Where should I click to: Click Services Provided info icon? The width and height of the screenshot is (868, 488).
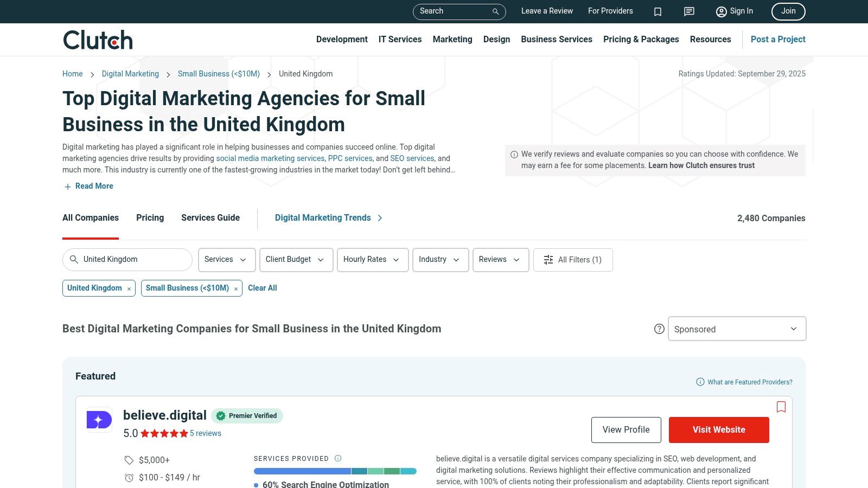click(x=338, y=458)
